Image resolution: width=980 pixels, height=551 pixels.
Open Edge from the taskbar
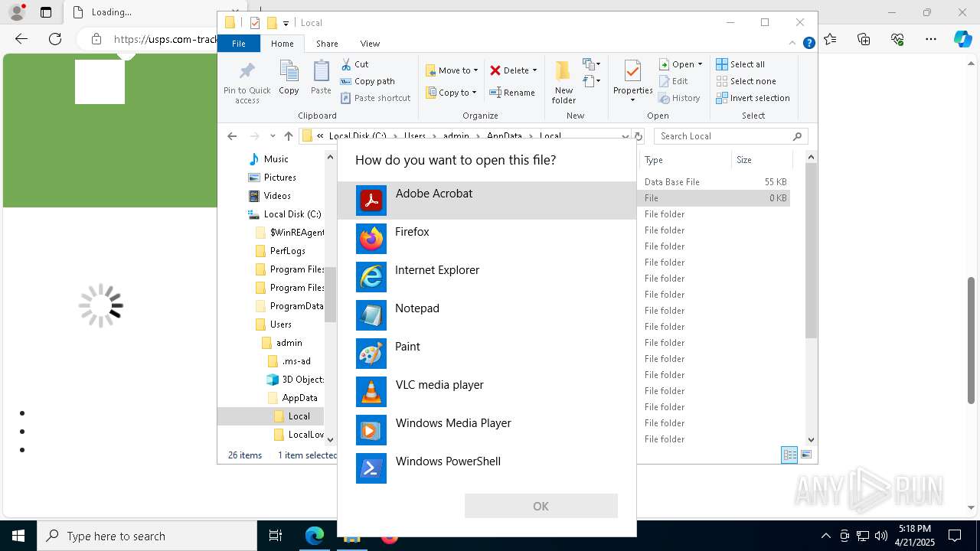click(315, 536)
